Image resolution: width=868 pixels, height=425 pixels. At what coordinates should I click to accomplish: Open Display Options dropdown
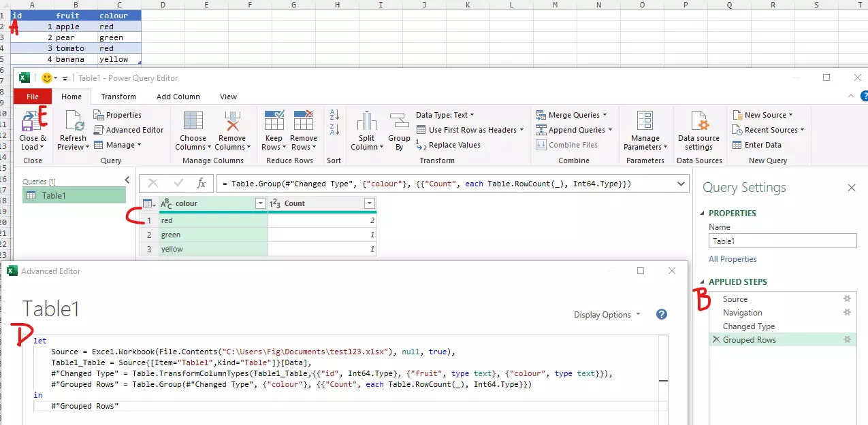coord(607,315)
